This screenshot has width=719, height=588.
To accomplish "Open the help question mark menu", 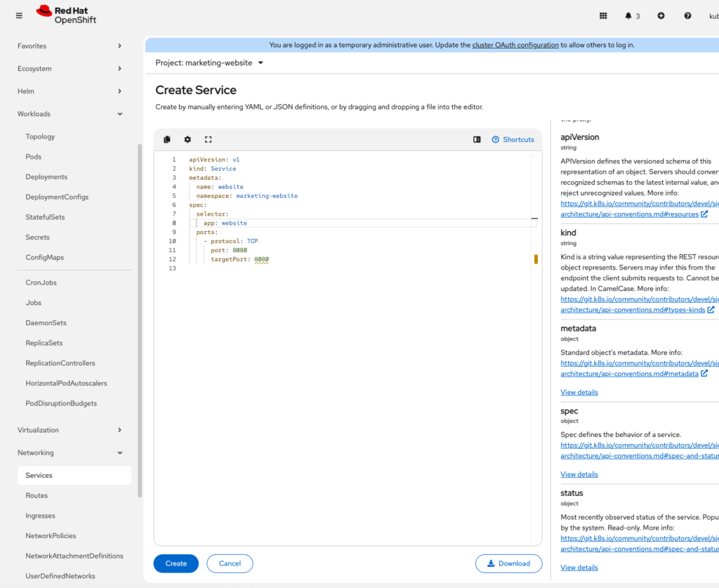I will (x=687, y=15).
